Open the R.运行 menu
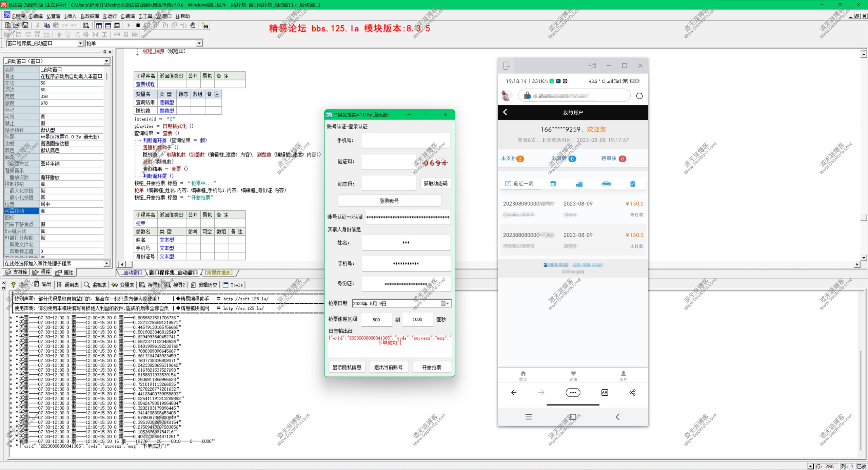 (x=110, y=16)
